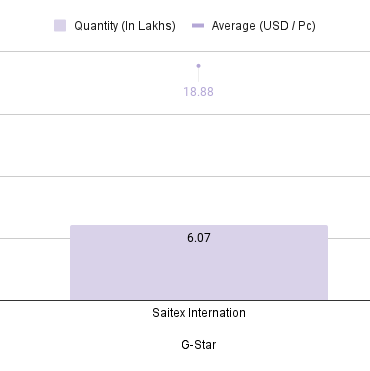Click the 18.88 data label
Screen dimensions: 370x371
pyautogui.click(x=198, y=92)
